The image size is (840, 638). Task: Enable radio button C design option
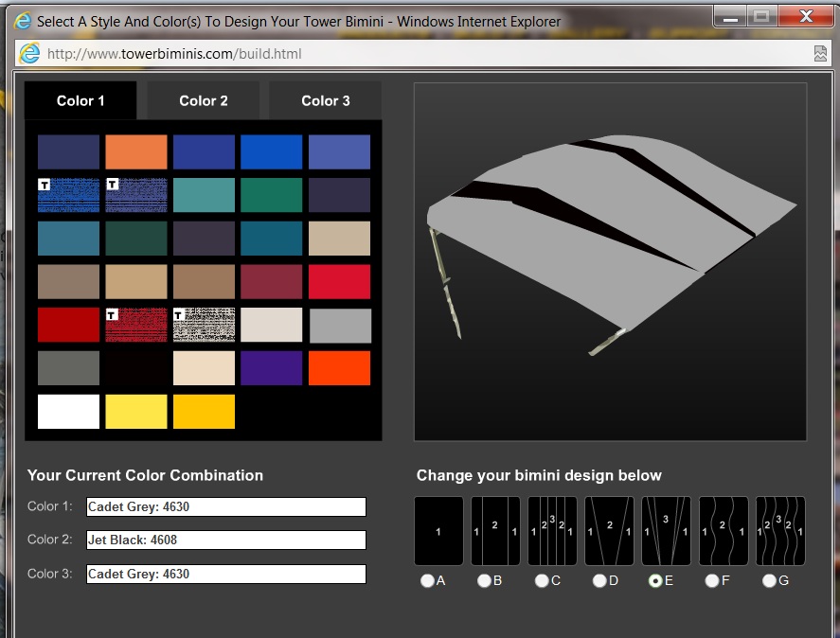pos(542,581)
